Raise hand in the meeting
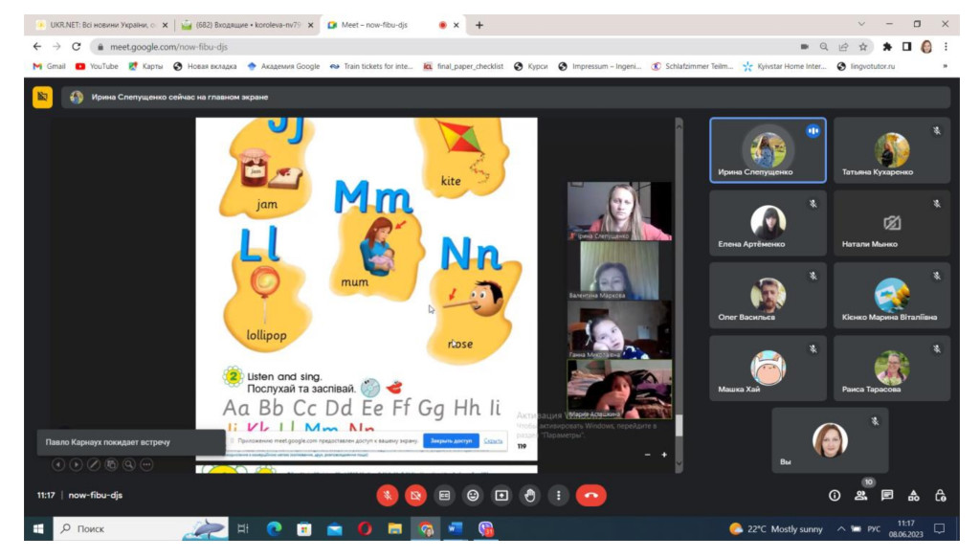The image size is (980, 559). point(530,495)
